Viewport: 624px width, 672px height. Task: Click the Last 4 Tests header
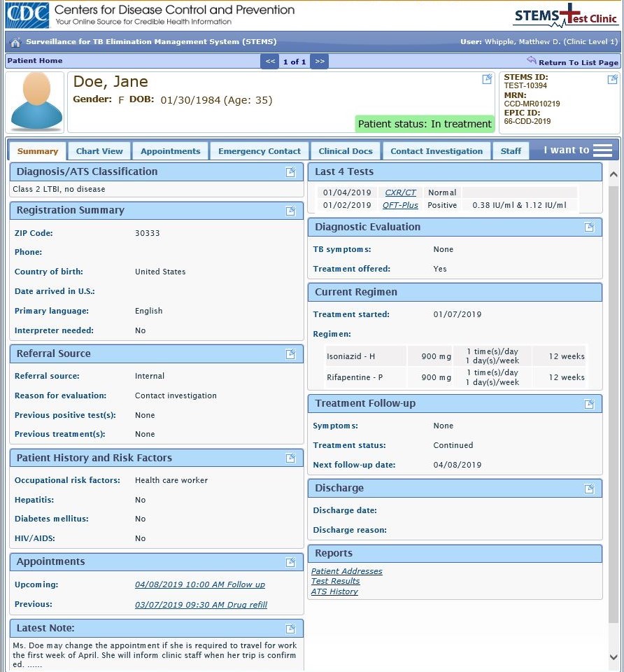[x=455, y=172]
